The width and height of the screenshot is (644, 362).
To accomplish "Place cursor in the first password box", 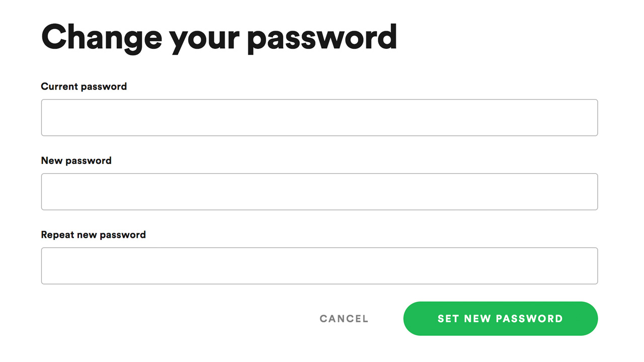I will coord(319,118).
